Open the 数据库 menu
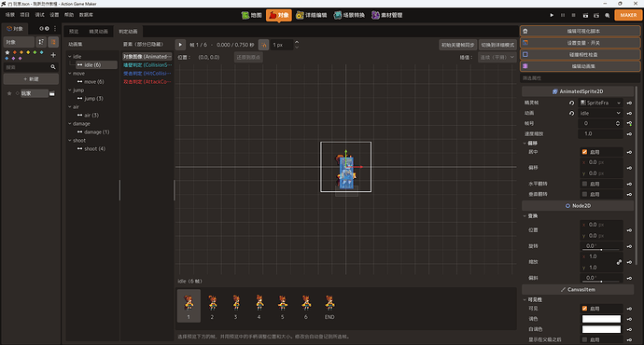The height and width of the screenshot is (345, 644). [x=86, y=15]
